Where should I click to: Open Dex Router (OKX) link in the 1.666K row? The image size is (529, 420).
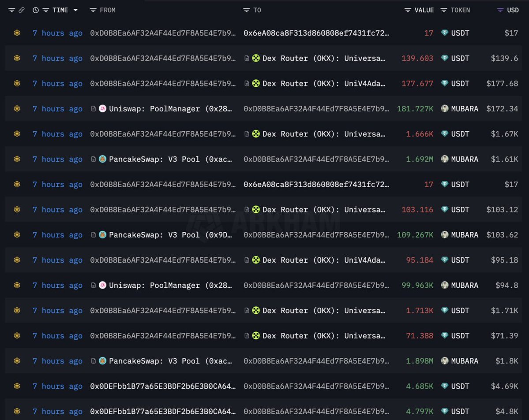pos(324,134)
